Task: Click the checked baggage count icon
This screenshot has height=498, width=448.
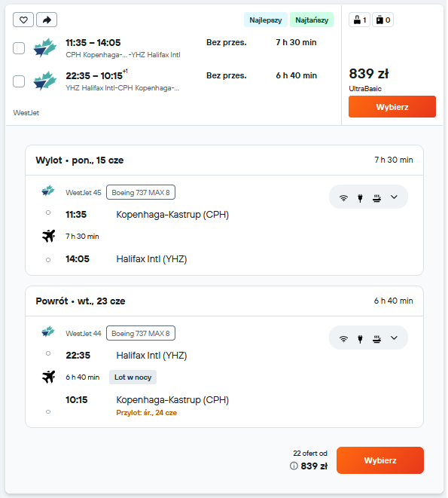Action: [383, 20]
